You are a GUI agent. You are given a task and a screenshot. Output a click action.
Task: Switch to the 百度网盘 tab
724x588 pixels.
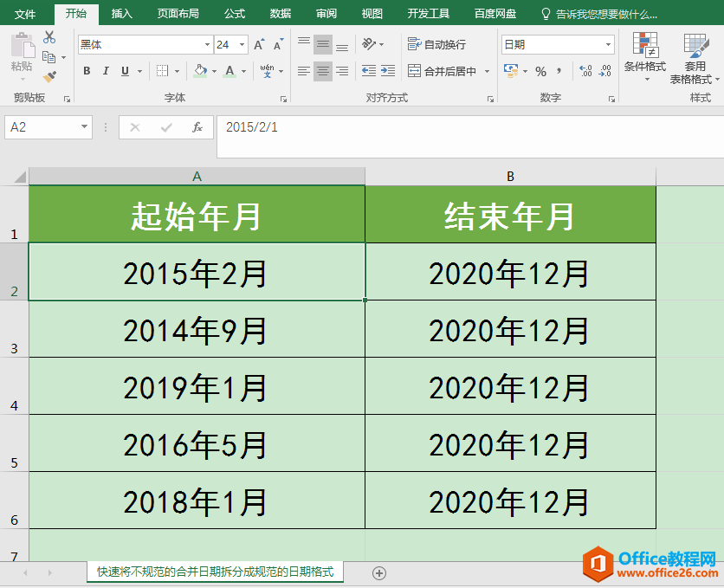[x=495, y=14]
